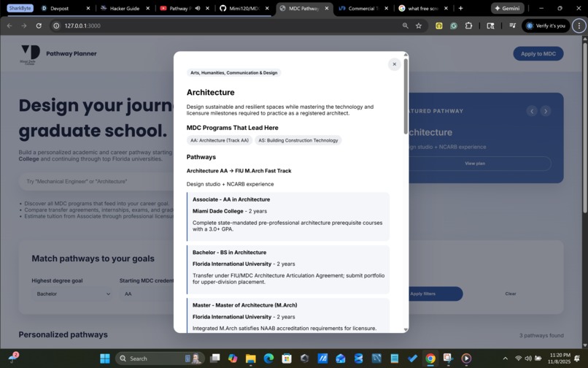Go back using the browser back arrow
The image size is (588, 368).
coord(9,26)
